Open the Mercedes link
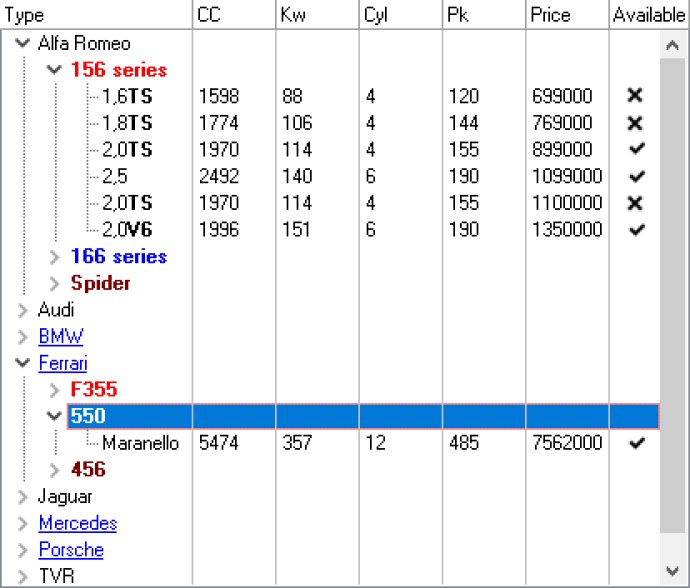Viewport: 690px width, 588px height. (78, 523)
